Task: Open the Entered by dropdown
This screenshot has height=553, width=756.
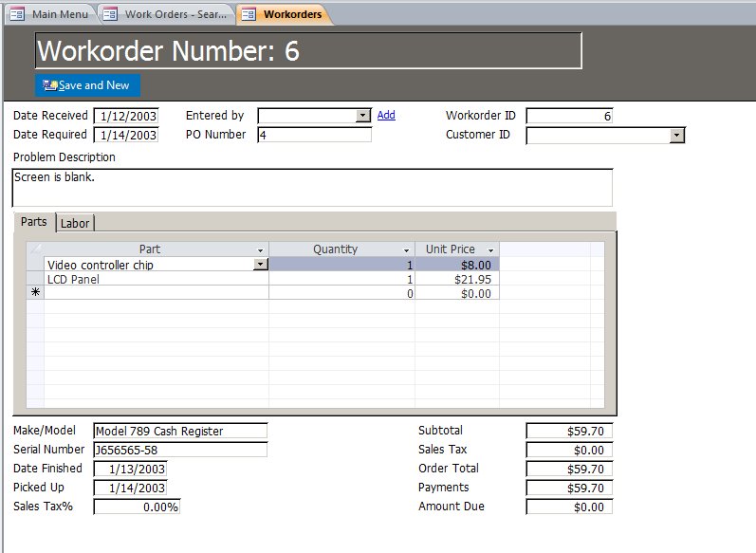Action: (362, 116)
